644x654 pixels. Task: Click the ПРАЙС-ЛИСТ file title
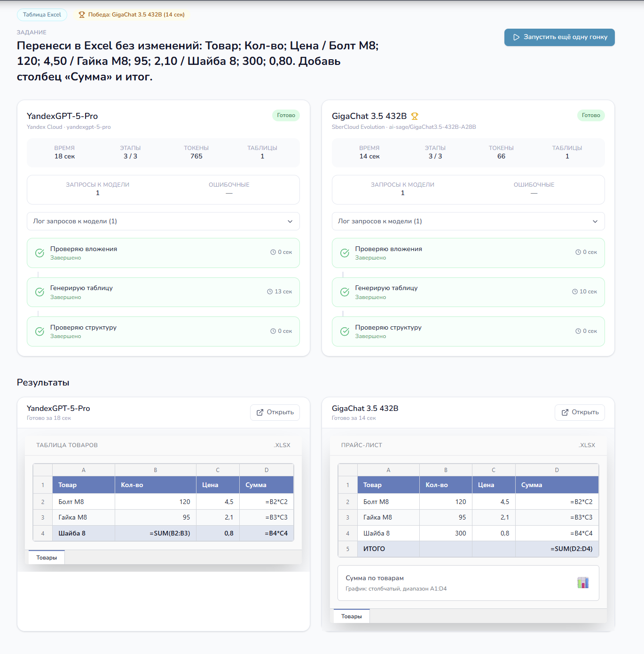(361, 445)
